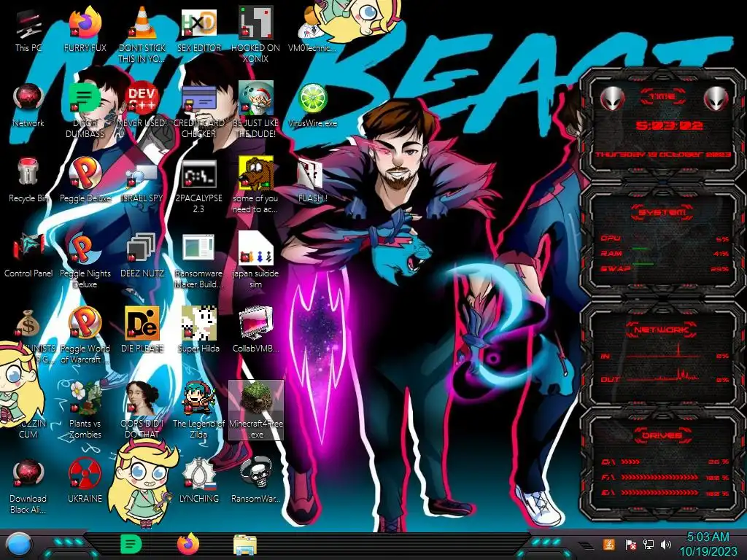
Task: Open the DEEZ NUTZ shortcut
Action: coord(142,256)
